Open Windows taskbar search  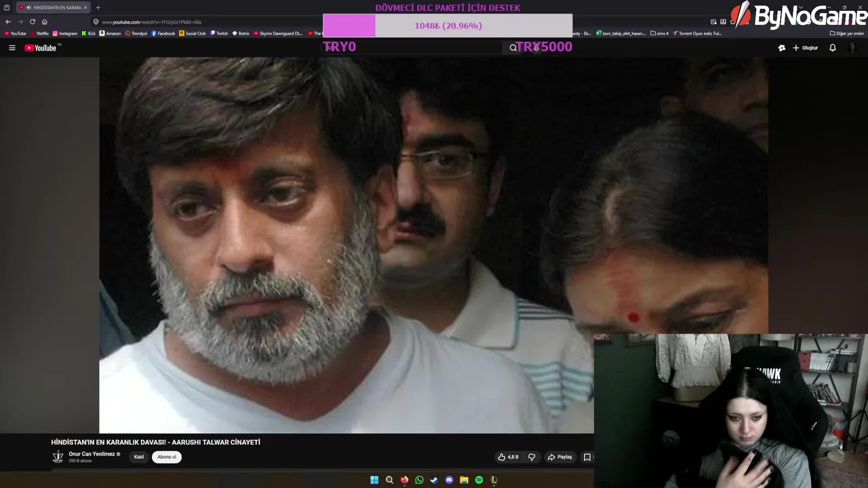point(389,480)
